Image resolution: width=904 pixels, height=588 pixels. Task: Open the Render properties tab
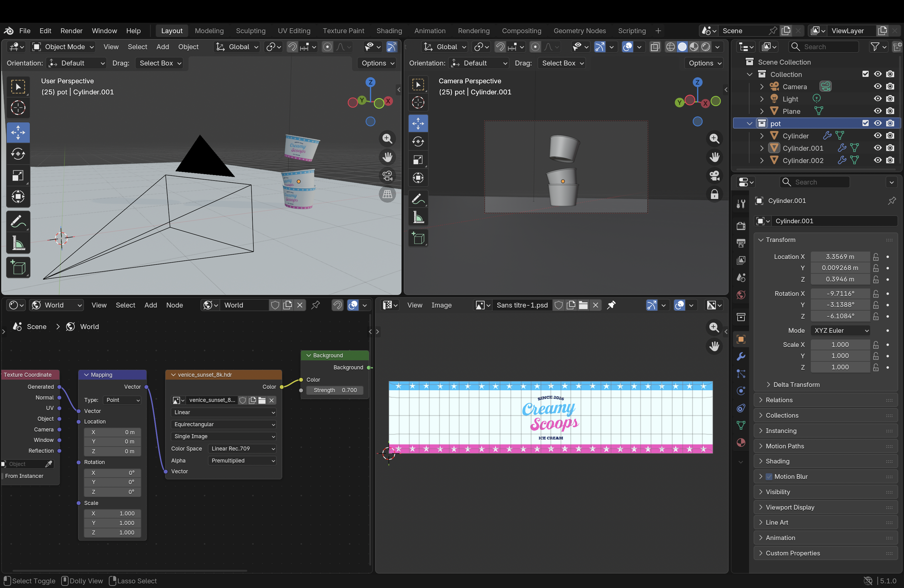click(741, 226)
